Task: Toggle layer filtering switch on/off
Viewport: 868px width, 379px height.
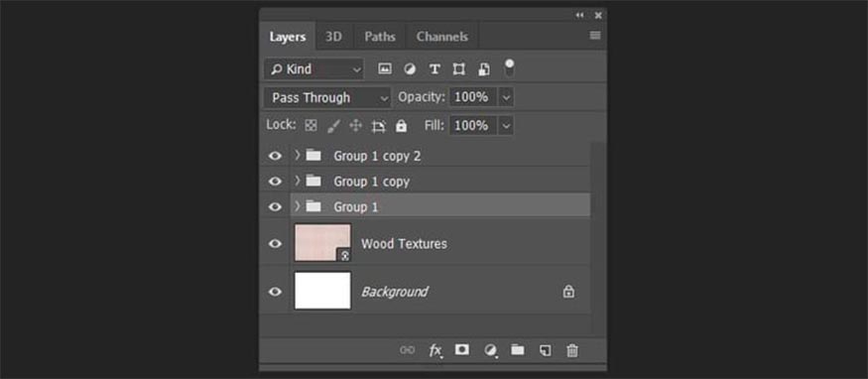Action: (509, 68)
